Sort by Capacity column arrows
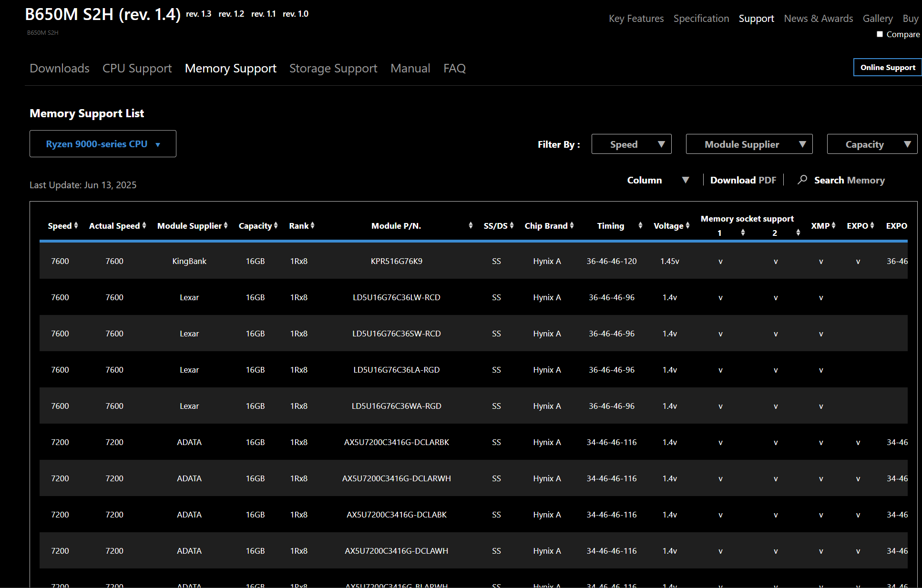 (x=276, y=226)
